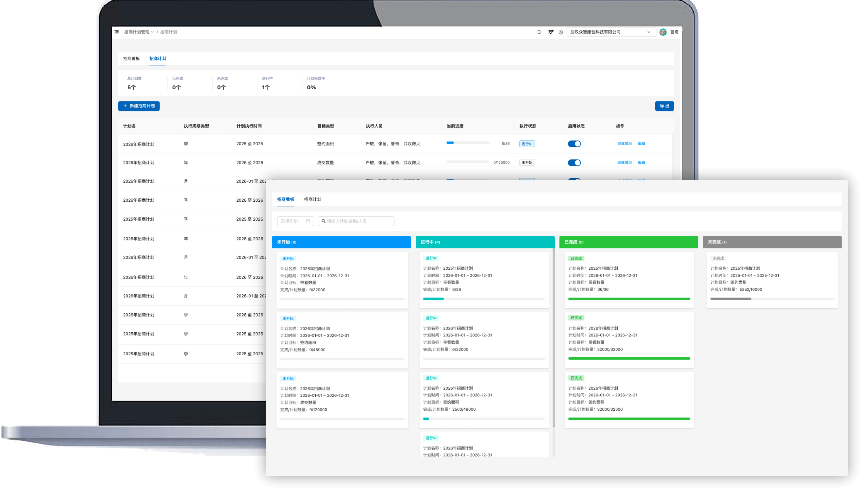Click the 招商计划 breadcrumb item
868x496 pixels.
[168, 32]
